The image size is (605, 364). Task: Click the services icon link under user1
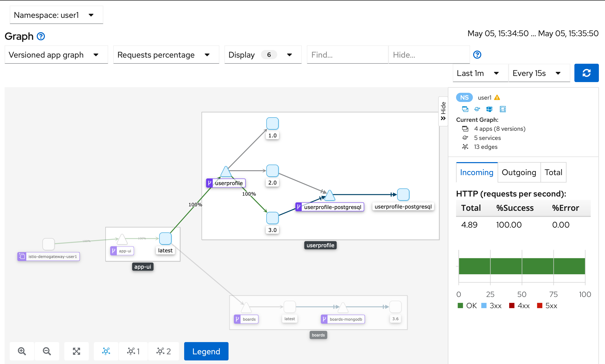pyautogui.click(x=477, y=109)
